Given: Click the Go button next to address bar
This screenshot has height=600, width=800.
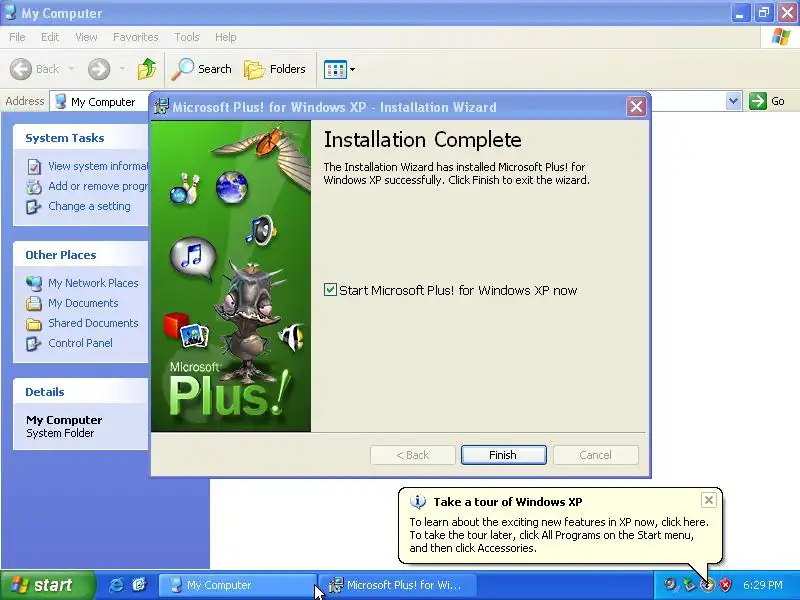Looking at the screenshot, I should pos(767,101).
